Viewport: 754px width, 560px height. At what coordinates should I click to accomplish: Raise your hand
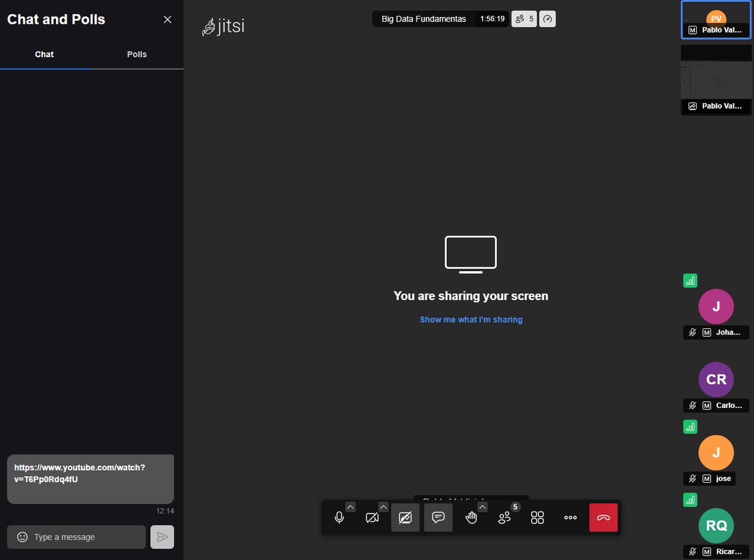(471, 517)
